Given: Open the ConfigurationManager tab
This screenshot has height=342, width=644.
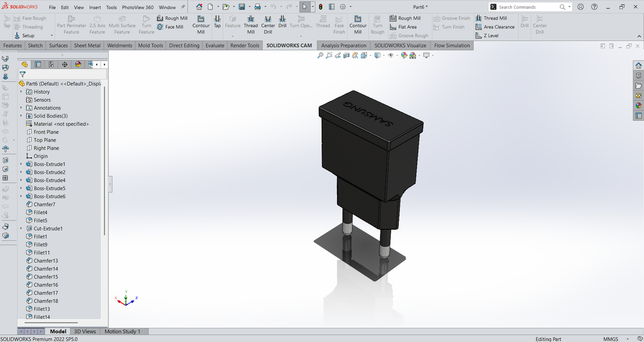Looking at the screenshot, I should tap(51, 64).
